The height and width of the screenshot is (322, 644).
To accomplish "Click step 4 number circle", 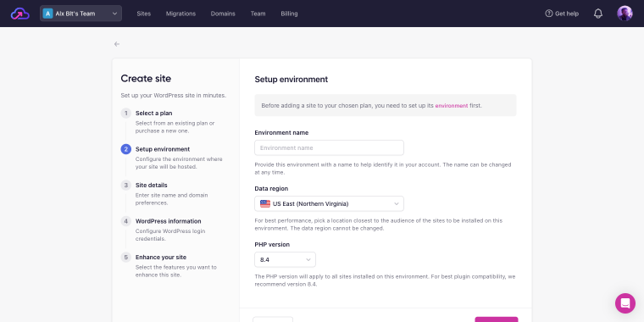I will click(125, 221).
